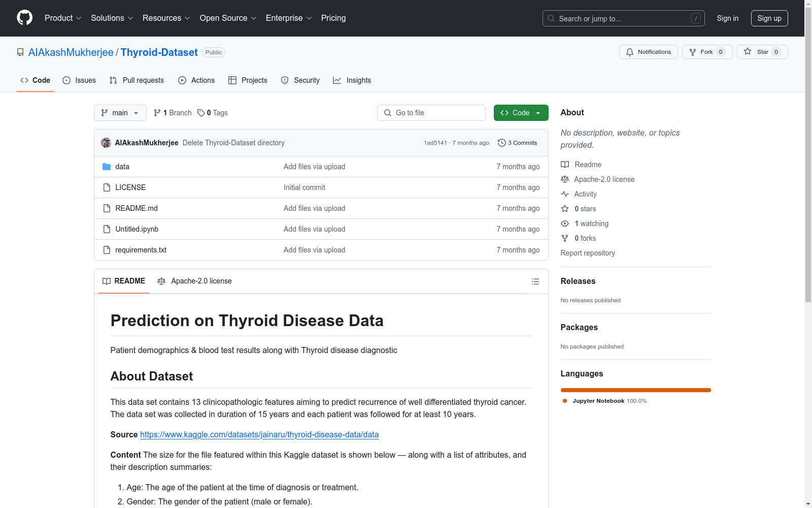
Task: Click the LICENSE file icon
Action: coord(107,187)
